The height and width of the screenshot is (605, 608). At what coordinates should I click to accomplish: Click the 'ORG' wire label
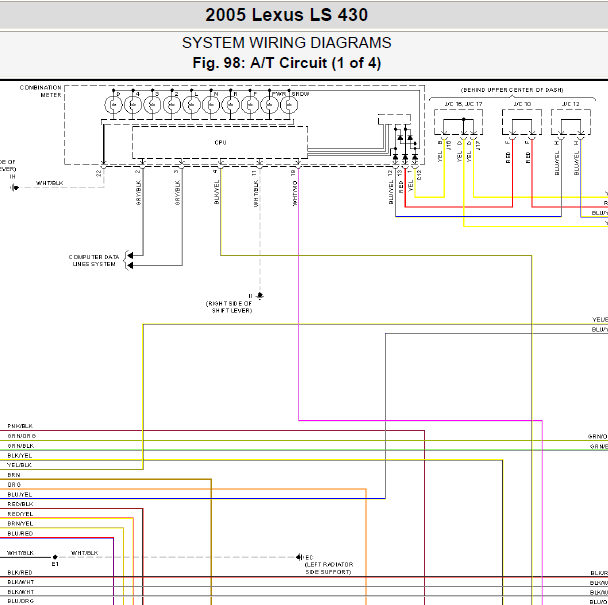pos(14,485)
